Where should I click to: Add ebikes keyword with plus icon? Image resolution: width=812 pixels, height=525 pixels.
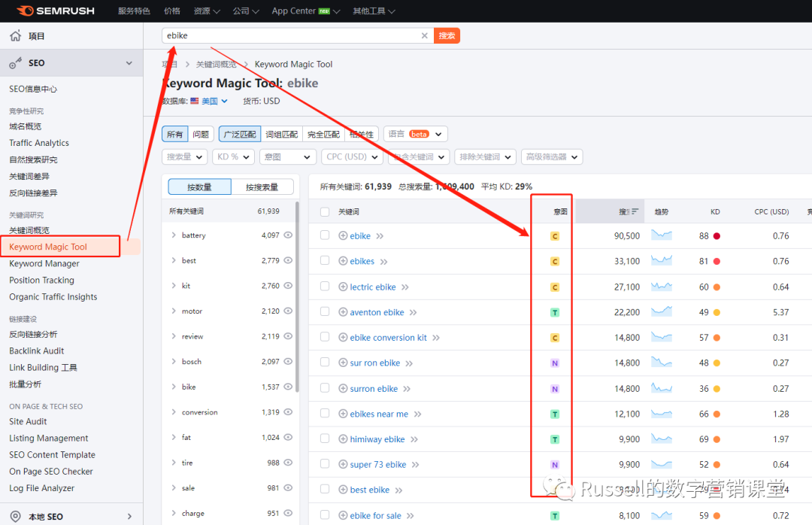343,261
